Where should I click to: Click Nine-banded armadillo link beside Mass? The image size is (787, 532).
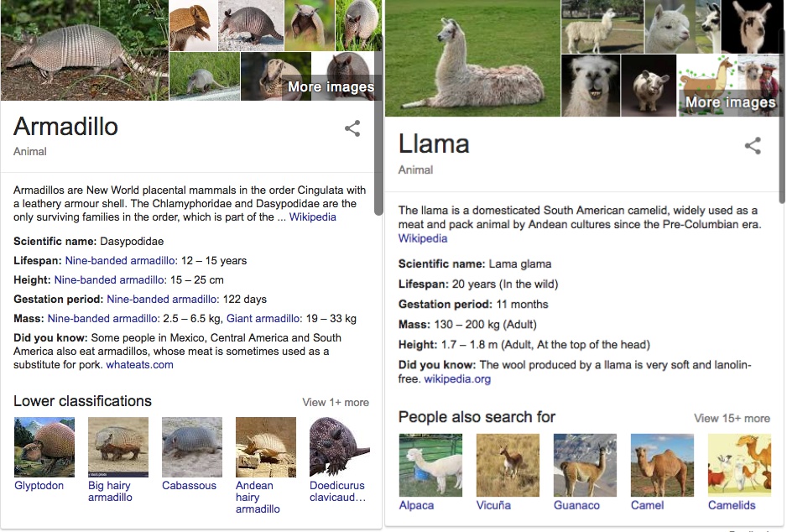pos(103,319)
